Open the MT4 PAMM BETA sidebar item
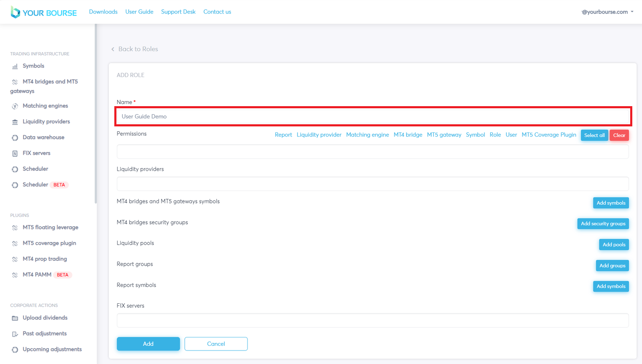 (x=47, y=275)
